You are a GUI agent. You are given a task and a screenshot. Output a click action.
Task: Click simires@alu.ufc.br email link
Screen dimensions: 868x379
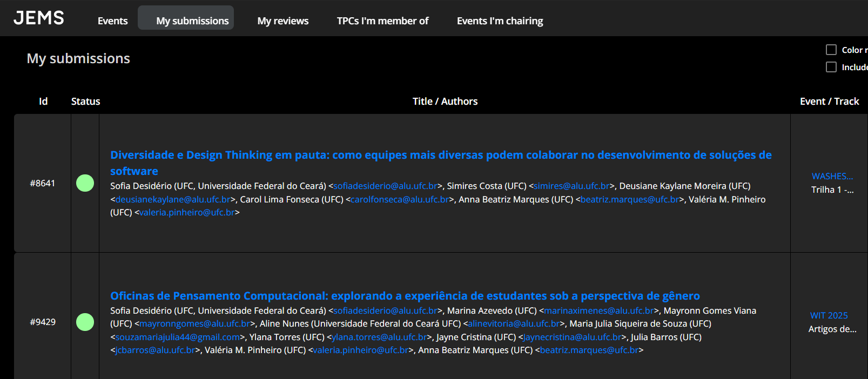pyautogui.click(x=571, y=186)
